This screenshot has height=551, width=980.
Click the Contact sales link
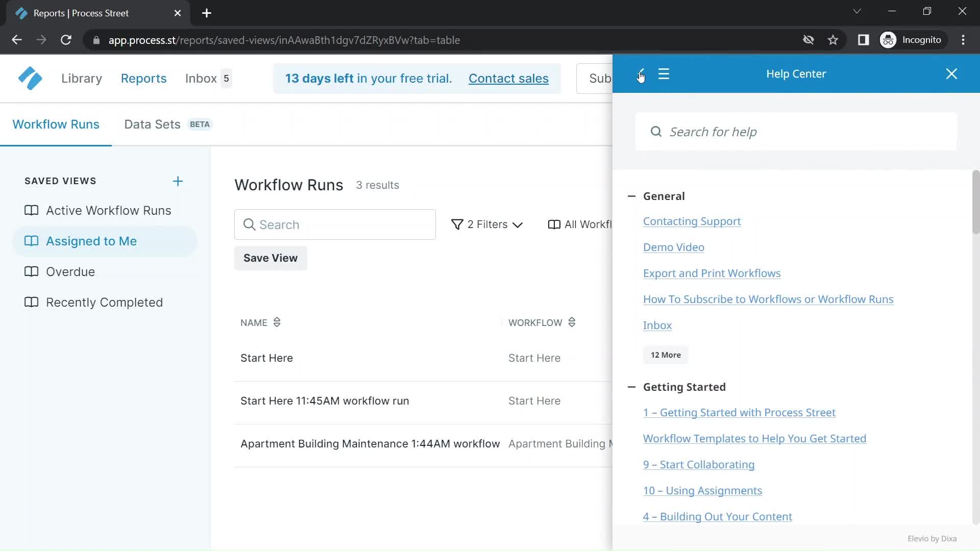click(x=509, y=79)
